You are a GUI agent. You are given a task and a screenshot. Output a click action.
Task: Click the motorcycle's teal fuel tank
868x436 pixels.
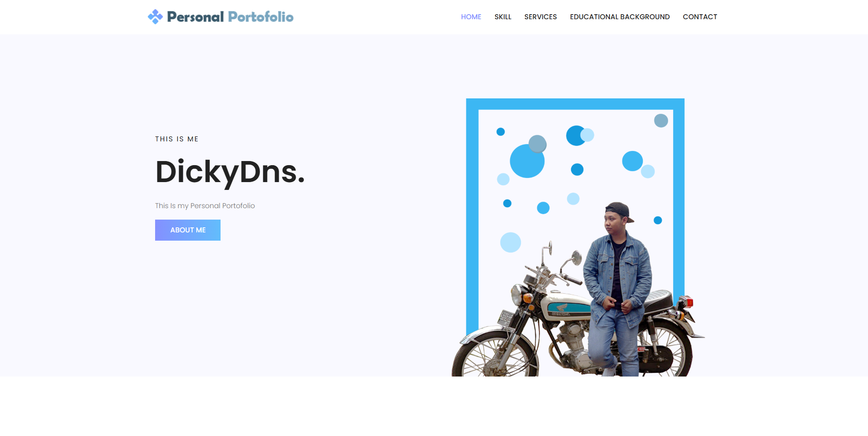coord(567,307)
